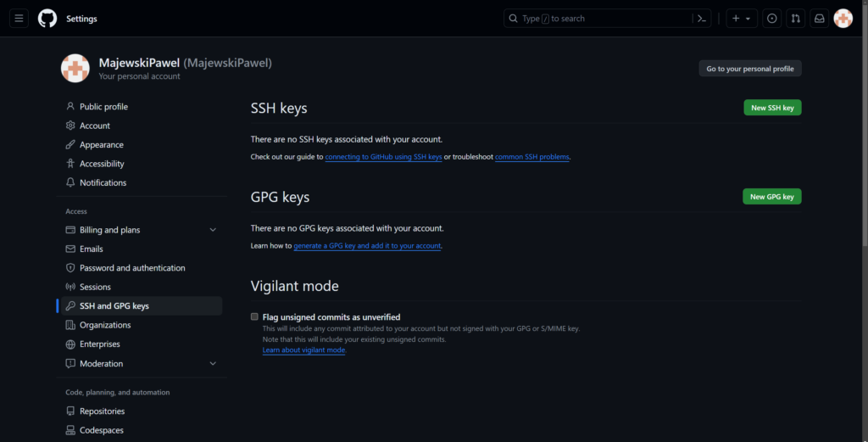Open user avatar menu in header

[x=843, y=19]
